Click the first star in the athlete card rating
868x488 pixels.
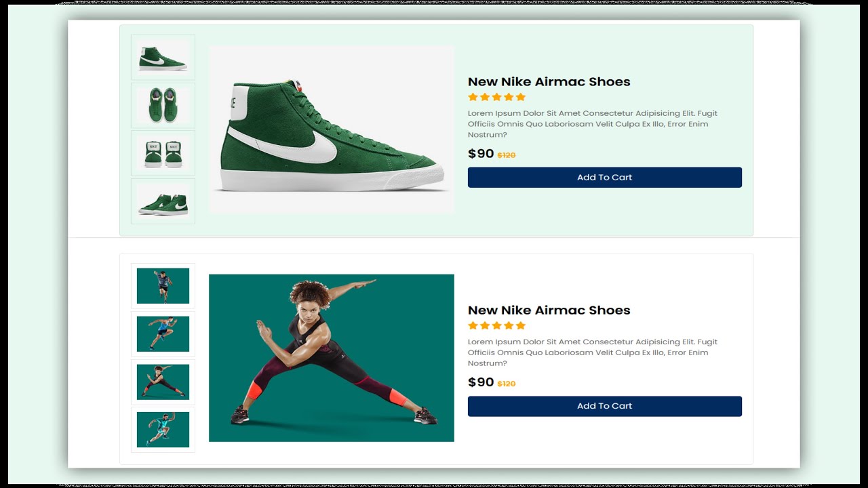tap(473, 325)
